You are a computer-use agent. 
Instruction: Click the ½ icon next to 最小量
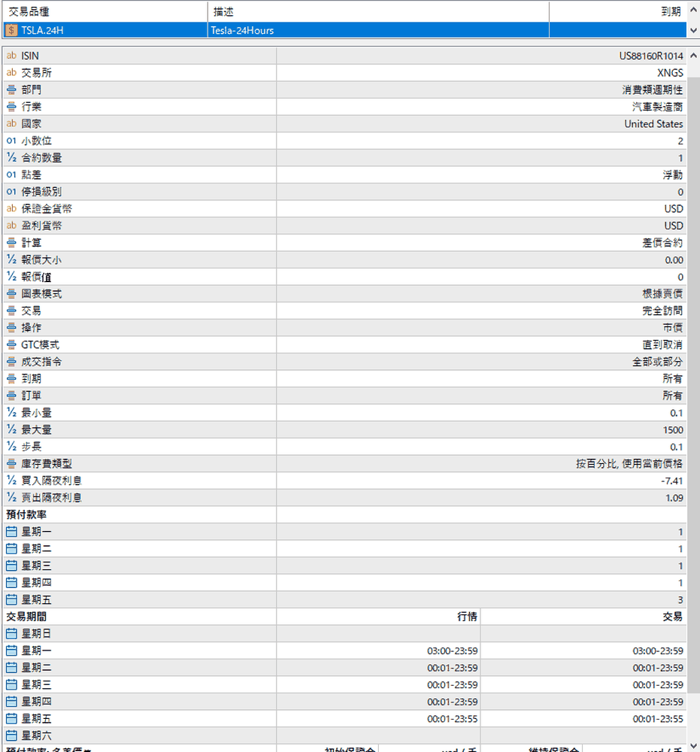[11, 412]
